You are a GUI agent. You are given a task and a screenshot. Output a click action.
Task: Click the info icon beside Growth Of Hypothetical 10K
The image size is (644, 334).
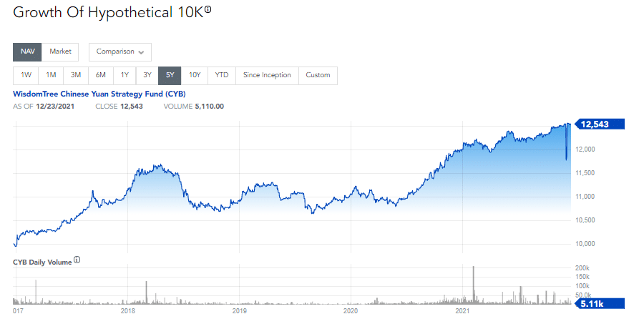pyautogui.click(x=208, y=9)
